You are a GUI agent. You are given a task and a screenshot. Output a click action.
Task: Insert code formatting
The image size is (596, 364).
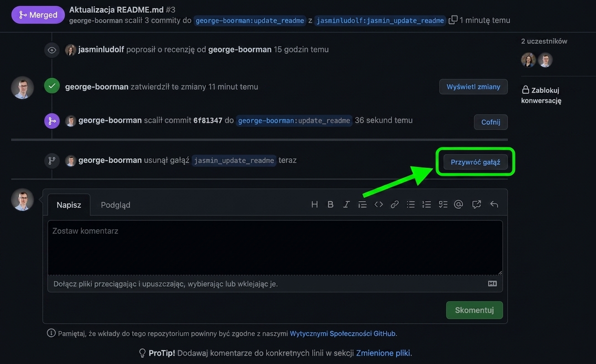(379, 204)
